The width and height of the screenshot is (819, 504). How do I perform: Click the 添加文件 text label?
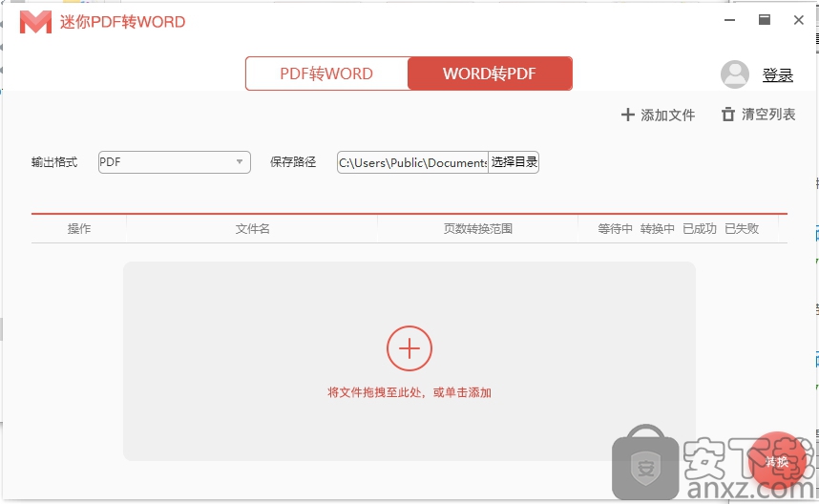[x=667, y=115]
